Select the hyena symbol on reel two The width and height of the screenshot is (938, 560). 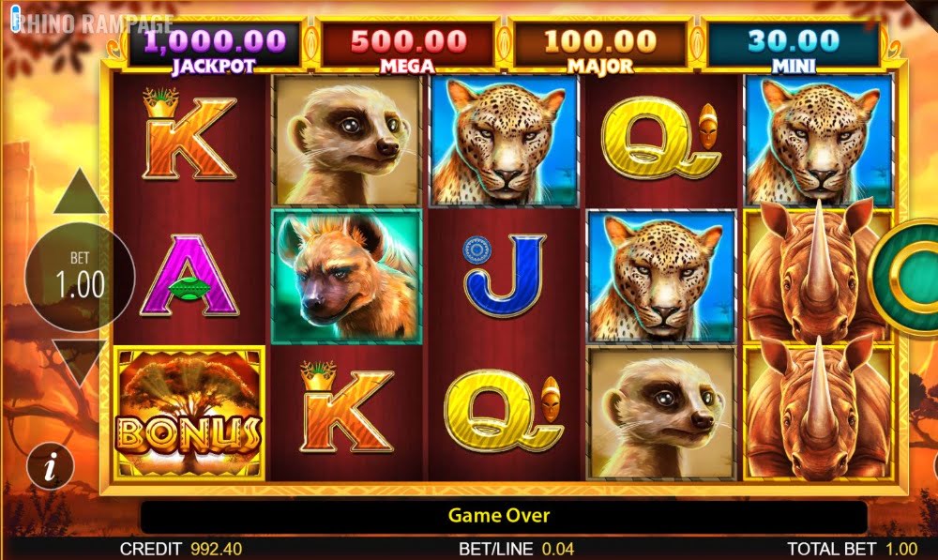346,277
